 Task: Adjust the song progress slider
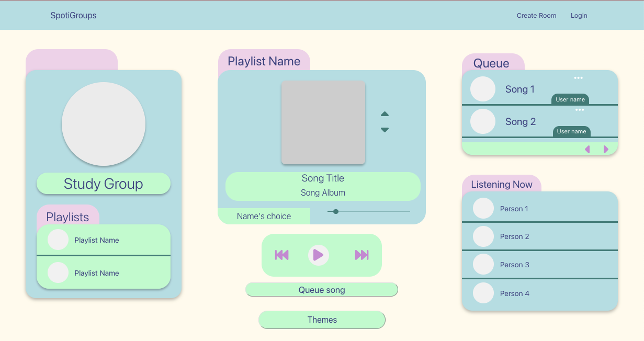point(369,212)
